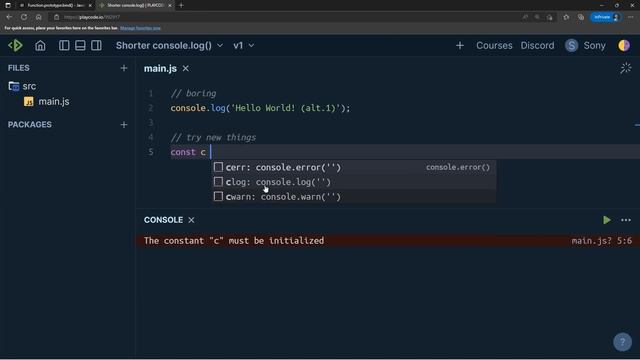Focus the browser address bar

pyautogui.click(x=286, y=17)
